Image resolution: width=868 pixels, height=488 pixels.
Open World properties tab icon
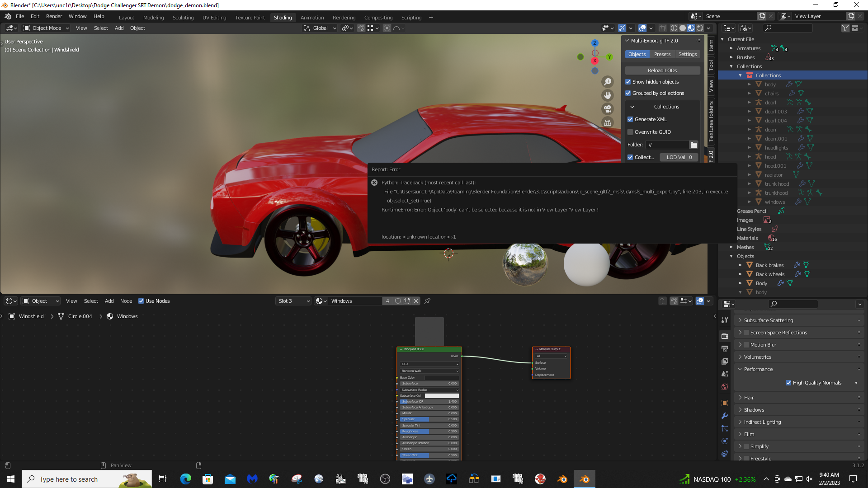[725, 387]
